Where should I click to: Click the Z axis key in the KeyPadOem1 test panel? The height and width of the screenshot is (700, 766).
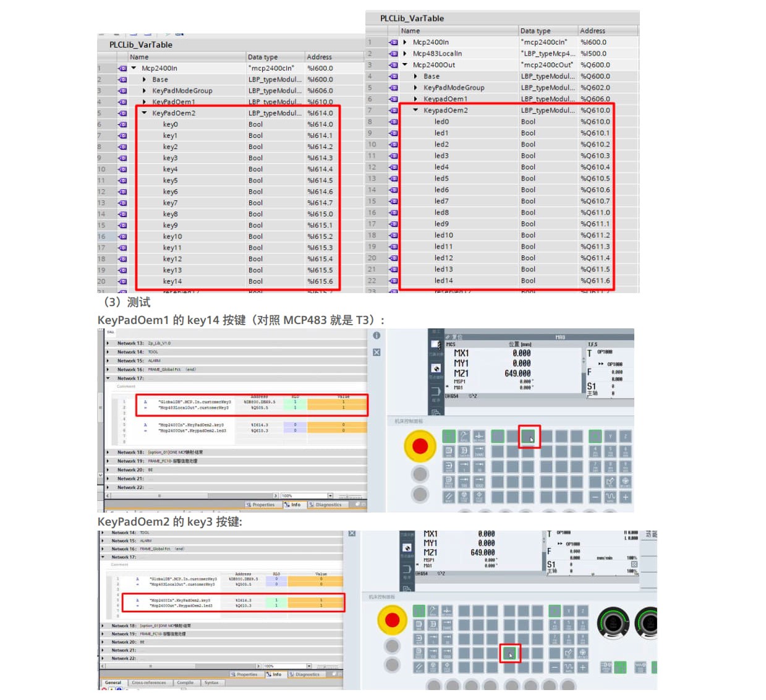pyautogui.click(x=625, y=437)
